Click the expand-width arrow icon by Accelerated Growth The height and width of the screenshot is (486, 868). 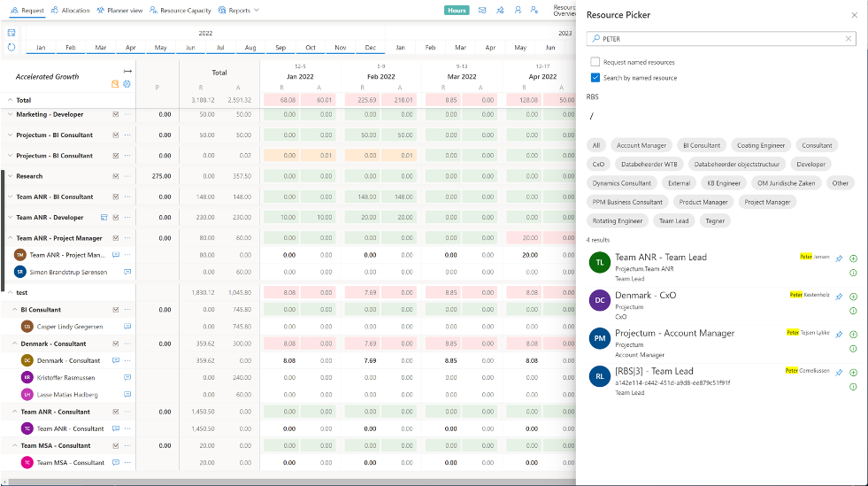(127, 71)
